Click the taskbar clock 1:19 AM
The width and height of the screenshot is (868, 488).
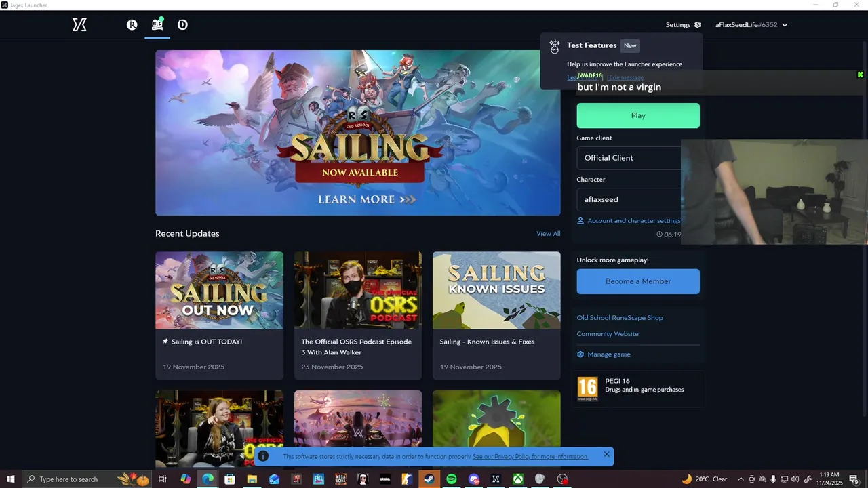coord(829,479)
